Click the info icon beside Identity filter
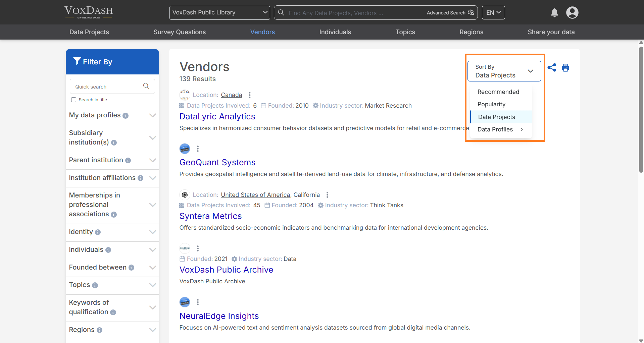The width and height of the screenshot is (644, 343). click(98, 232)
